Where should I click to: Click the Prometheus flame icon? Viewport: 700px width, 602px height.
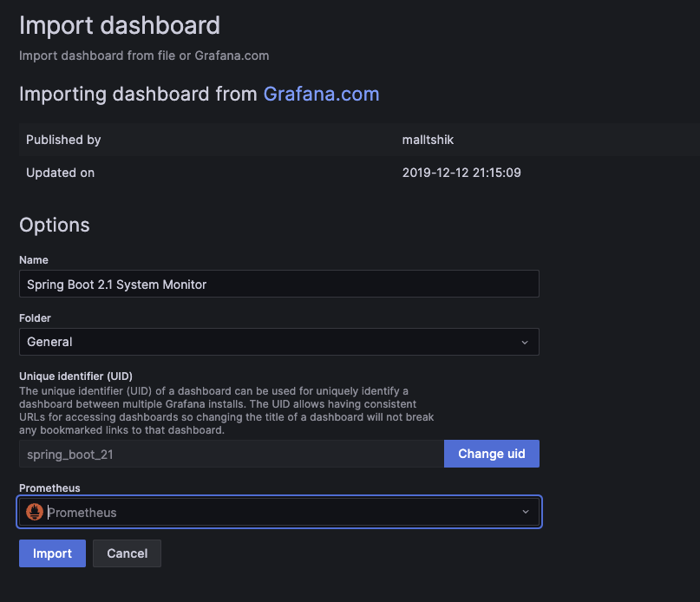pyautogui.click(x=35, y=512)
